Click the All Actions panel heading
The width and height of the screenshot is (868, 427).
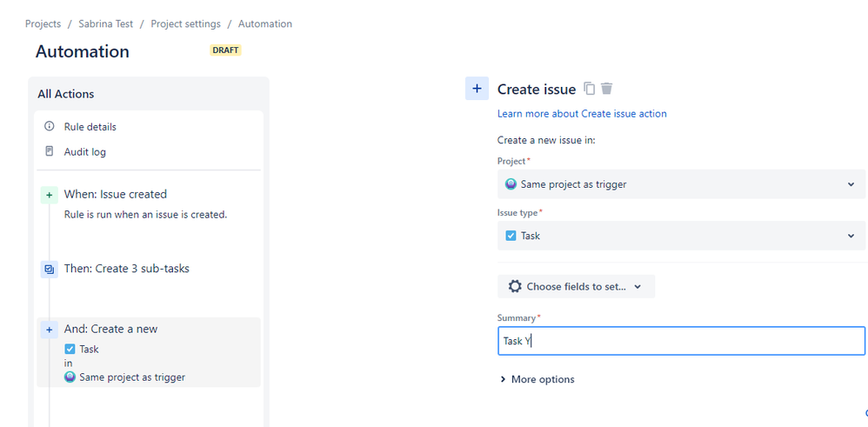66,94
